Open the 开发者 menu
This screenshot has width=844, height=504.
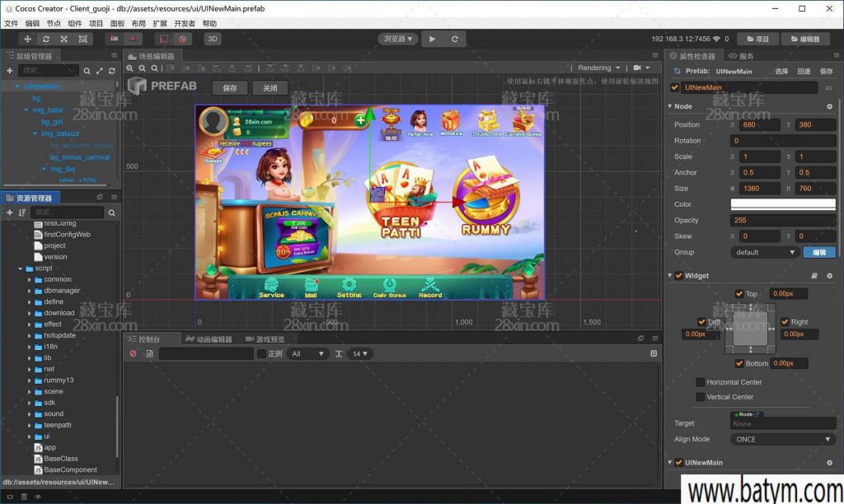185,23
